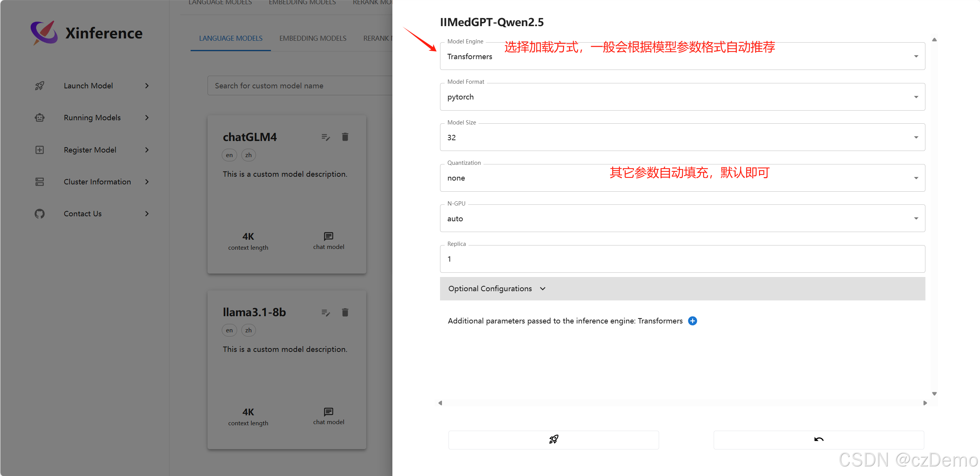Click the custom model name search field
This screenshot has height=476, width=980.
pos(300,86)
